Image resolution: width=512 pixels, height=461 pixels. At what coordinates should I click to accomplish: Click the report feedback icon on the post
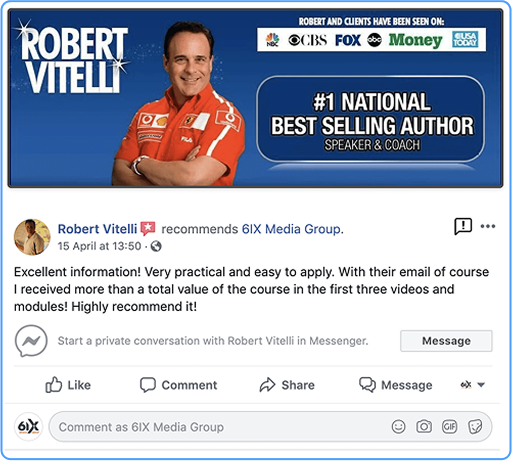(463, 227)
